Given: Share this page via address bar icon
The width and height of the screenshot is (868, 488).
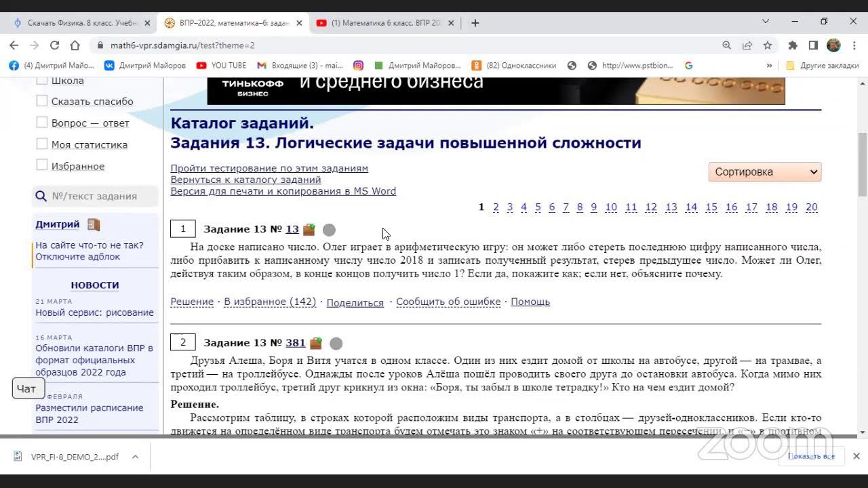Looking at the screenshot, I should click(747, 45).
